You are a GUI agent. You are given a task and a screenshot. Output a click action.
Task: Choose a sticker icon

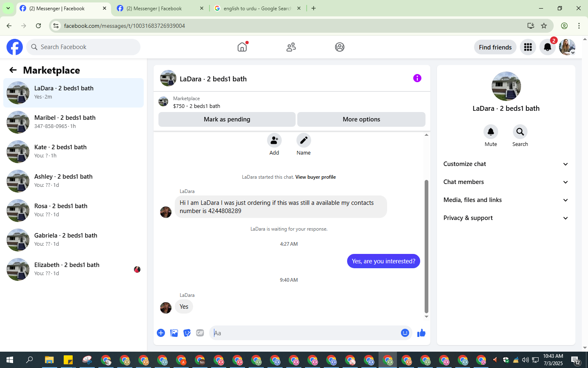187,333
